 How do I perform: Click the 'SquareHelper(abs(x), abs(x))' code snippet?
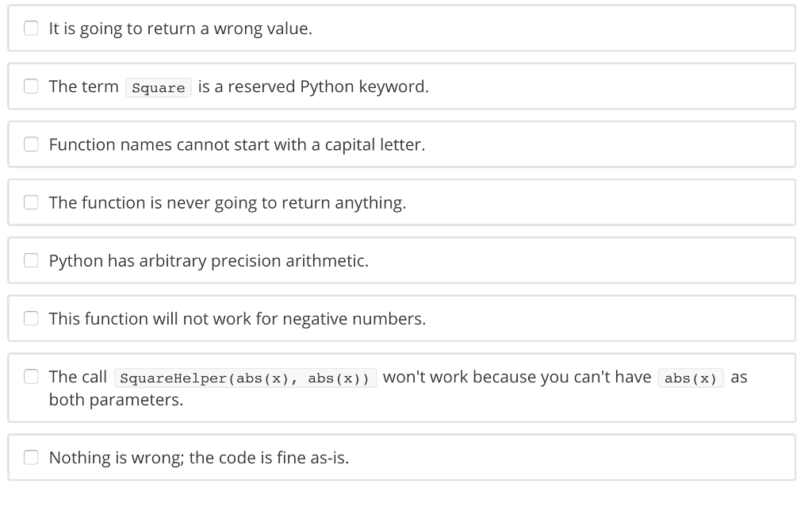pyautogui.click(x=245, y=378)
